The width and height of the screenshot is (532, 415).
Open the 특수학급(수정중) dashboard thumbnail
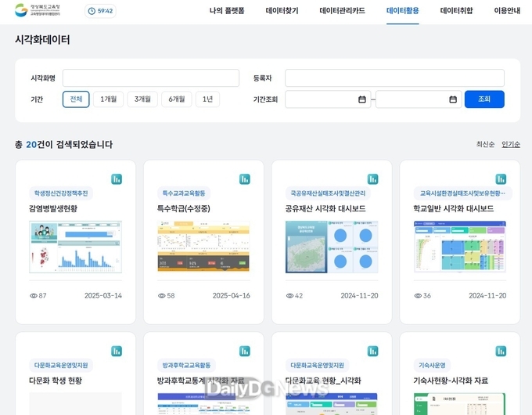click(x=203, y=247)
